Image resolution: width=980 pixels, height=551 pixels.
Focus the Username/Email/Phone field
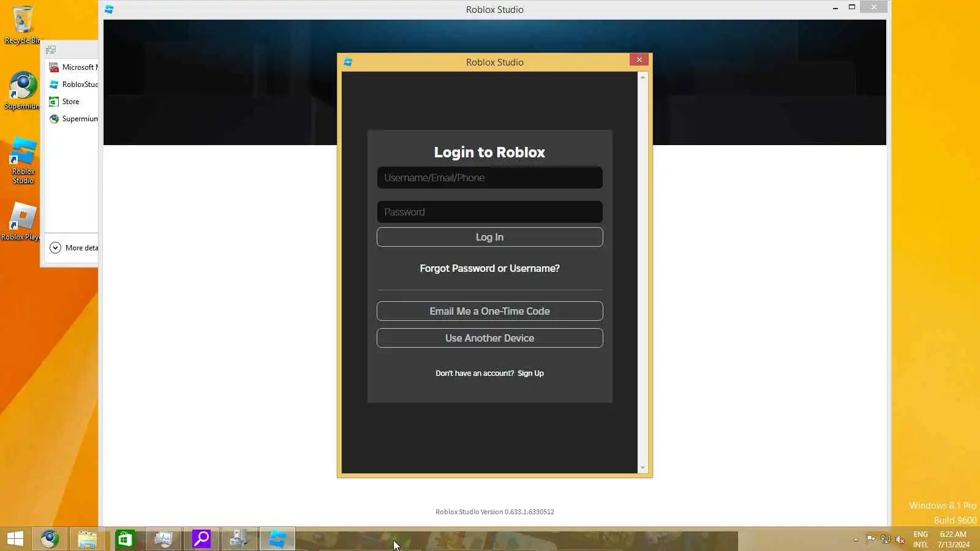(x=490, y=178)
